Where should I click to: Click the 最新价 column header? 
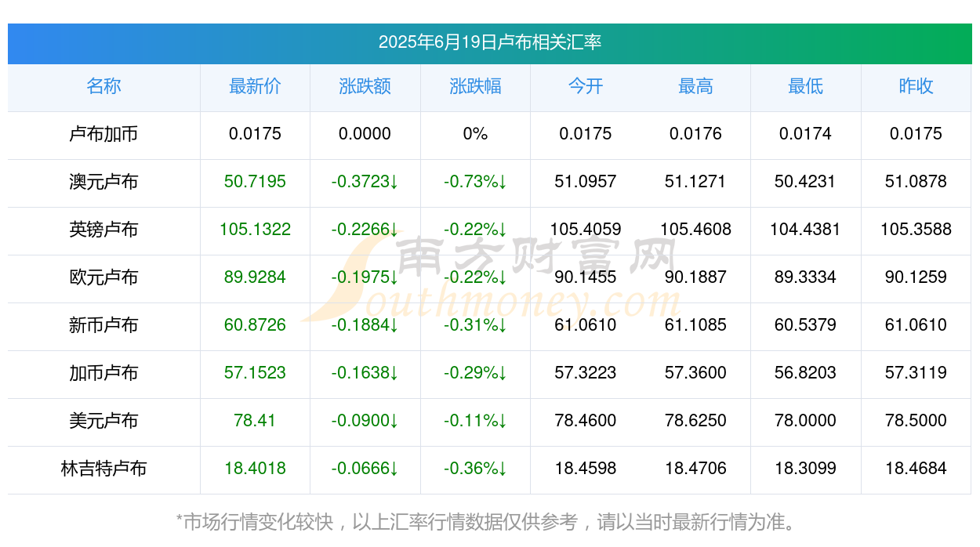(255, 86)
